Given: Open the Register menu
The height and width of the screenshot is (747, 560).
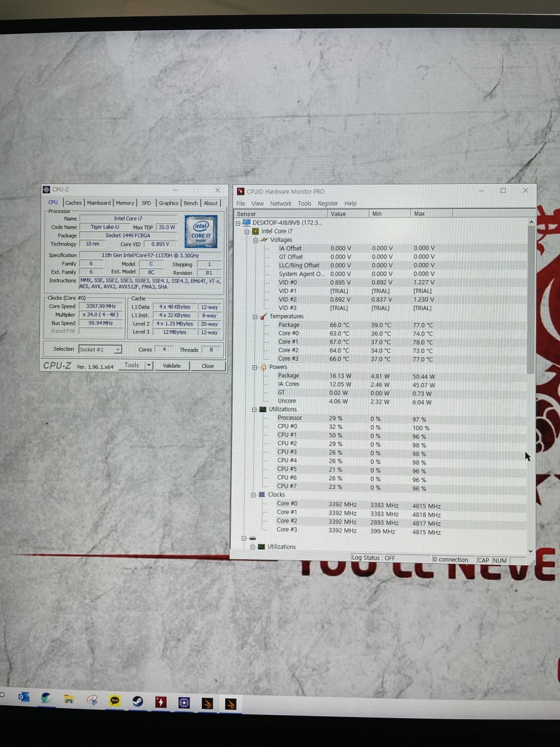Looking at the screenshot, I should 328,204.
